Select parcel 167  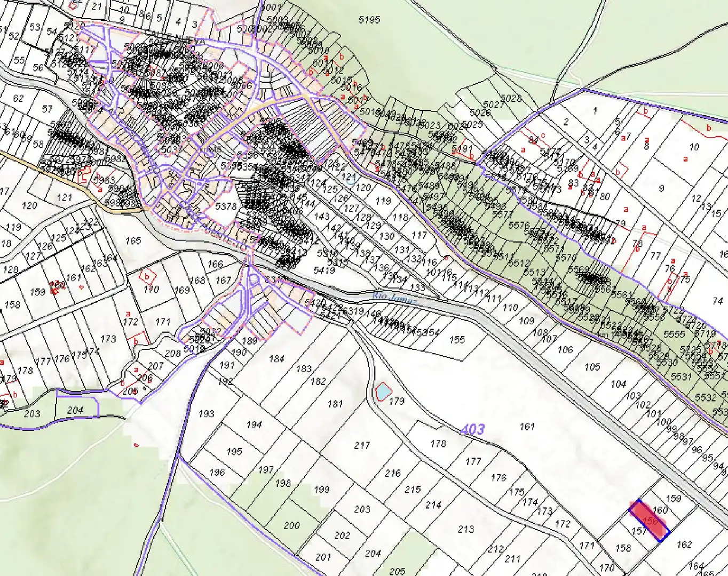[x=223, y=280]
